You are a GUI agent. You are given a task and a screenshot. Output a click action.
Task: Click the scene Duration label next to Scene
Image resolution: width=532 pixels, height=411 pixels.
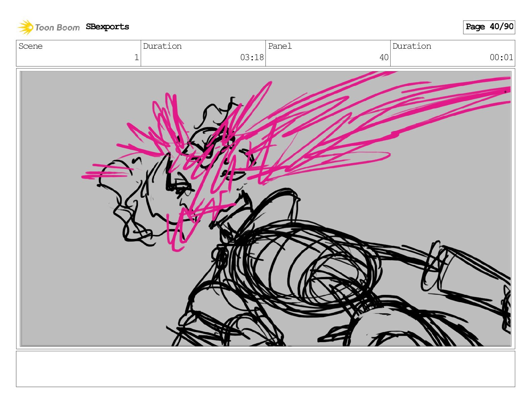click(162, 46)
